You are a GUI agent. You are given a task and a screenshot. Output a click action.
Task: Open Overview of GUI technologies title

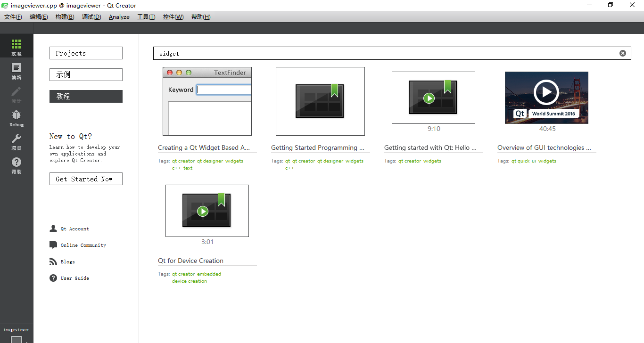pyautogui.click(x=544, y=147)
